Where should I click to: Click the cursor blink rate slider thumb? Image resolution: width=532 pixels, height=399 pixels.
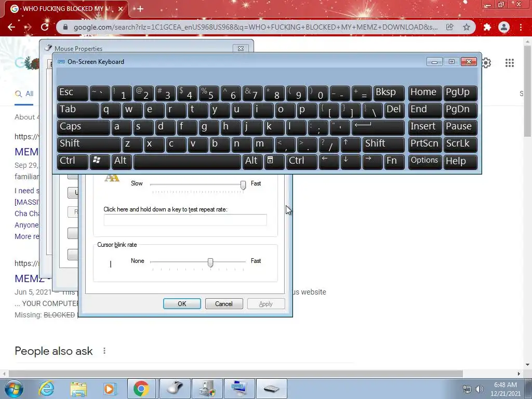click(x=210, y=262)
